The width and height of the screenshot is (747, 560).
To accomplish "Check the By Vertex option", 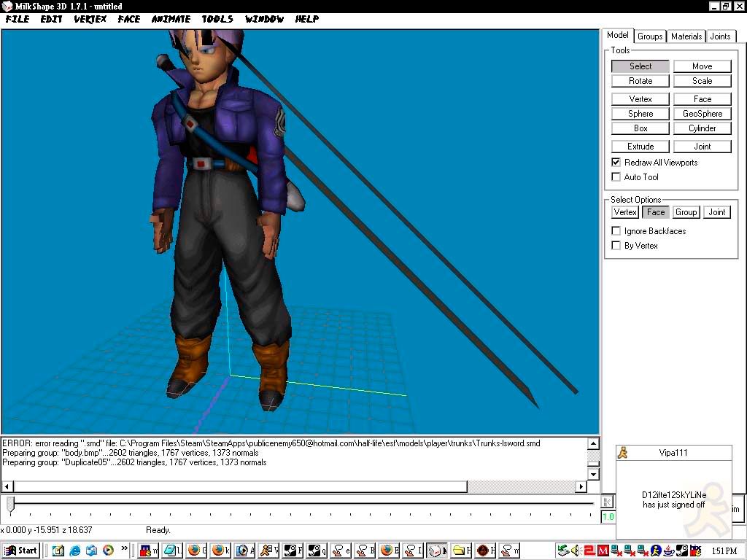I will tap(616, 245).
